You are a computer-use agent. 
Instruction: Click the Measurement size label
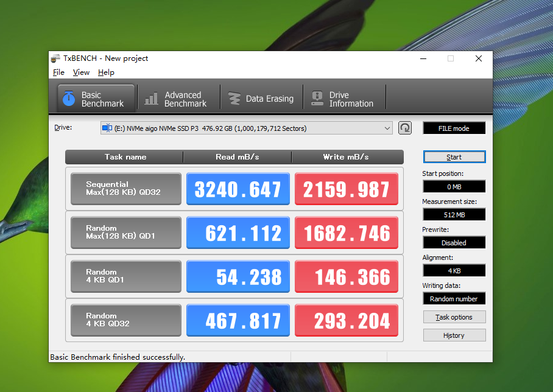[449, 201]
